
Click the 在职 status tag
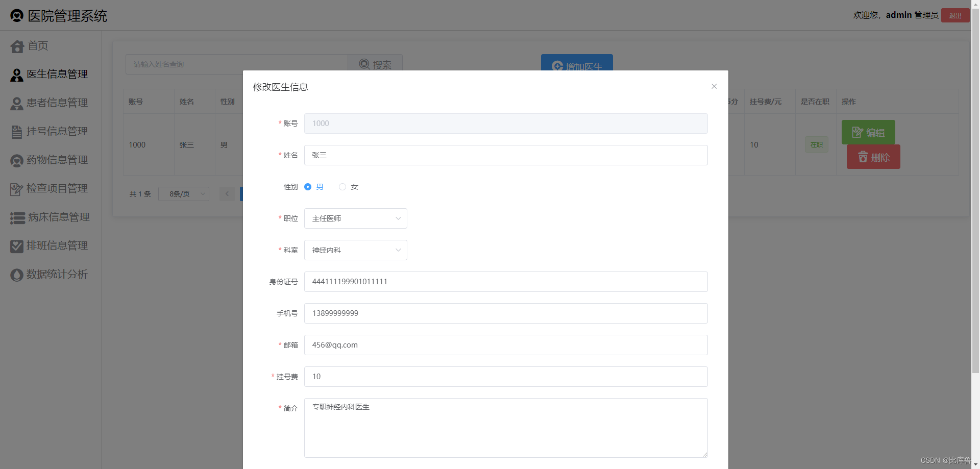(x=817, y=145)
